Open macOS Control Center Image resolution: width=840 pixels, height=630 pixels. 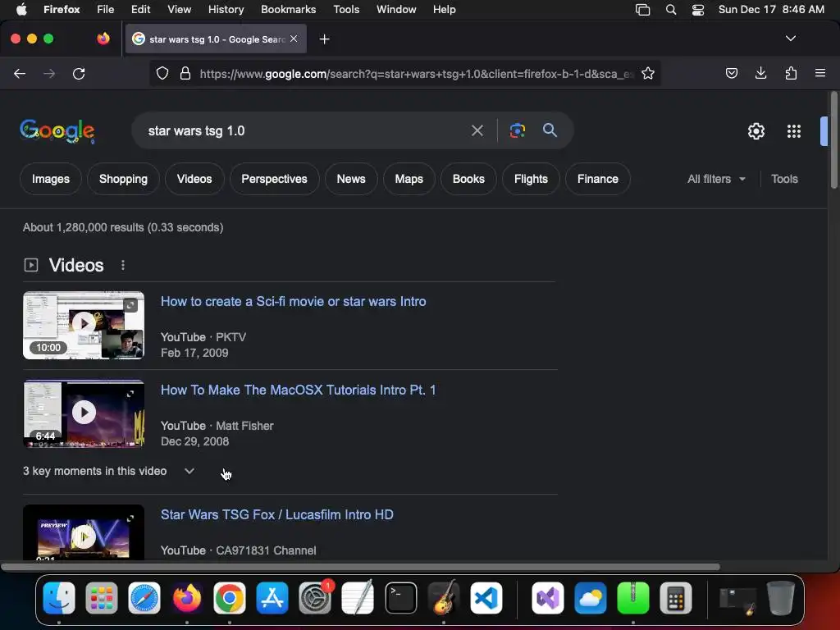tap(697, 10)
